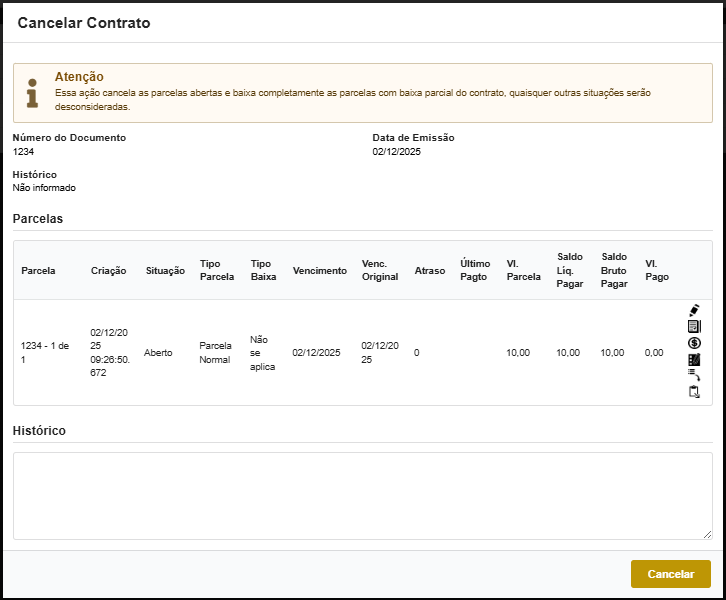Click the 'Parcela Normal' type cell
Image resolution: width=726 pixels, height=600 pixels.
[216, 352]
